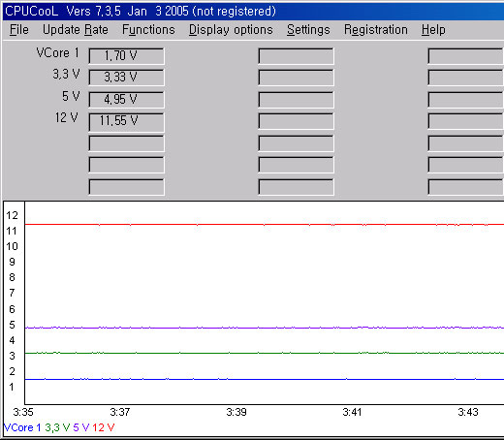This screenshot has height=440, width=504.
Task: Click the 3:39 time marker on graph axis
Action: [x=236, y=412]
